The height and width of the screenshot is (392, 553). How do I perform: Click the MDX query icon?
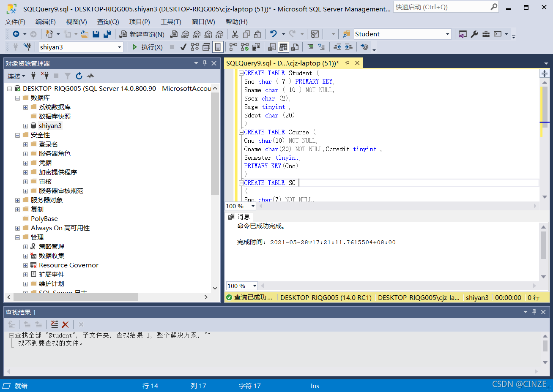coord(185,34)
